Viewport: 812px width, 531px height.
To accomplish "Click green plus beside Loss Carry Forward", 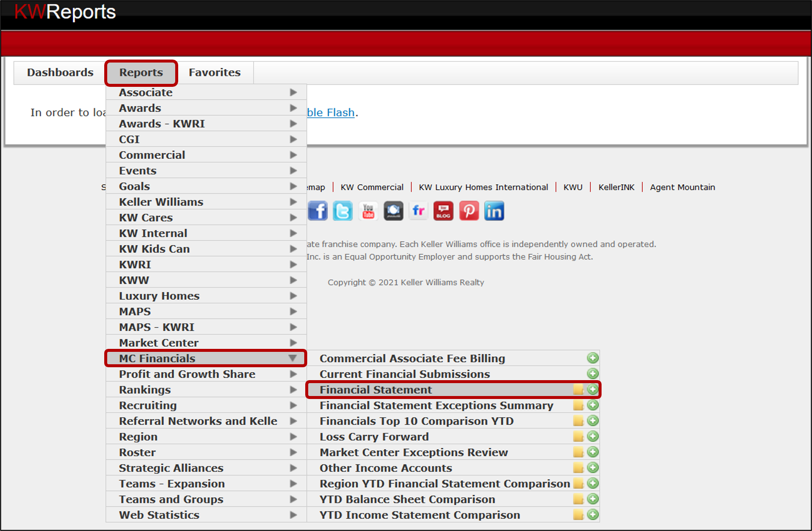I will tap(593, 436).
